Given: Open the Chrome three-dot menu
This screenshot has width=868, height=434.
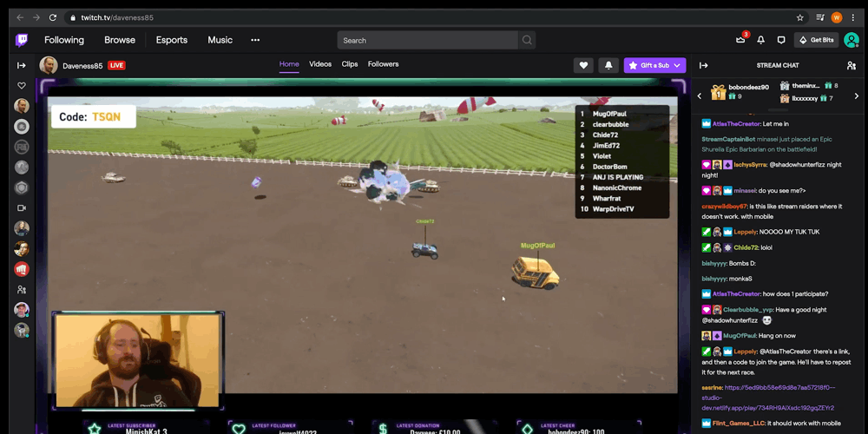Looking at the screenshot, I should point(853,17).
